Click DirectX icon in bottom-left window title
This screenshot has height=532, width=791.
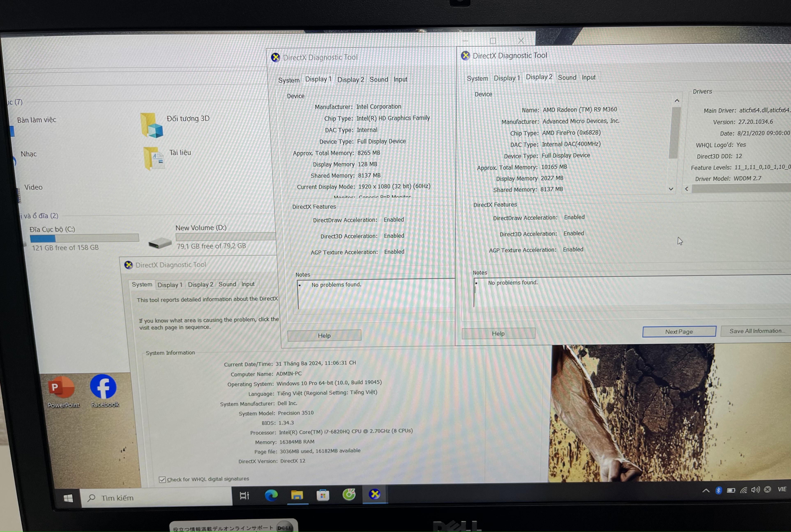point(129,265)
